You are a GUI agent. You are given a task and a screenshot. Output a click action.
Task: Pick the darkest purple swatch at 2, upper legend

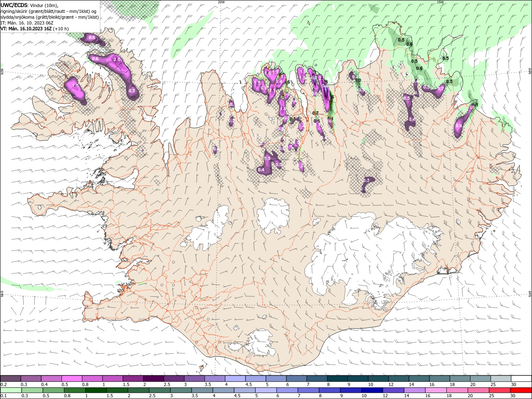pos(153,378)
